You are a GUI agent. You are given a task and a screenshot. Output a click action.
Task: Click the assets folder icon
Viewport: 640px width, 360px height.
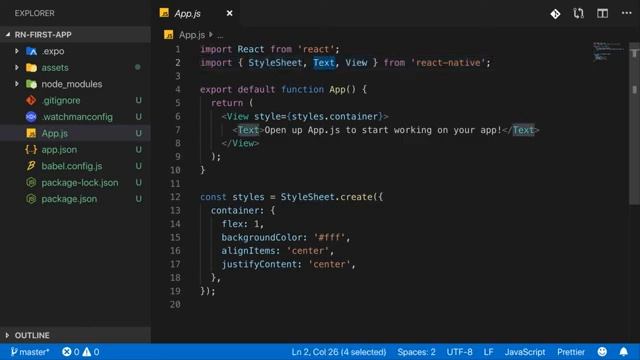pos(31,68)
